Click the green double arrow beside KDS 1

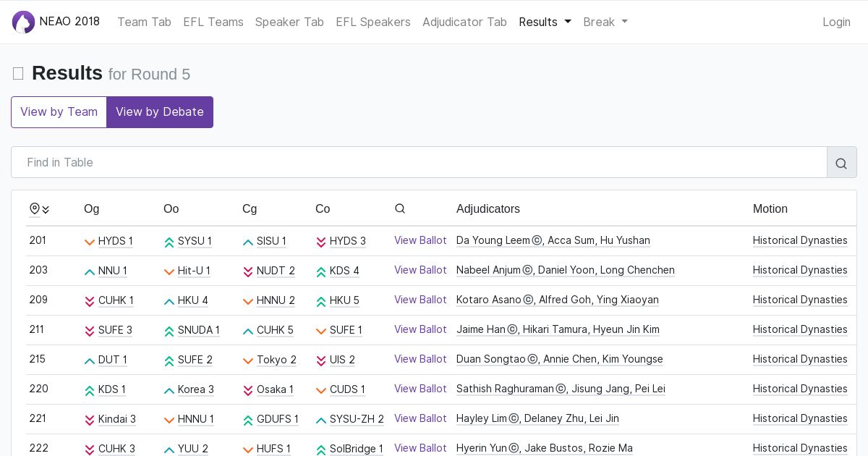tap(90, 391)
